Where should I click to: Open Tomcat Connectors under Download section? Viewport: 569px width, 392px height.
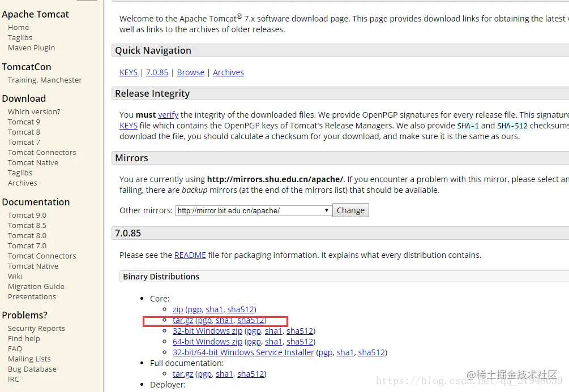tap(42, 152)
